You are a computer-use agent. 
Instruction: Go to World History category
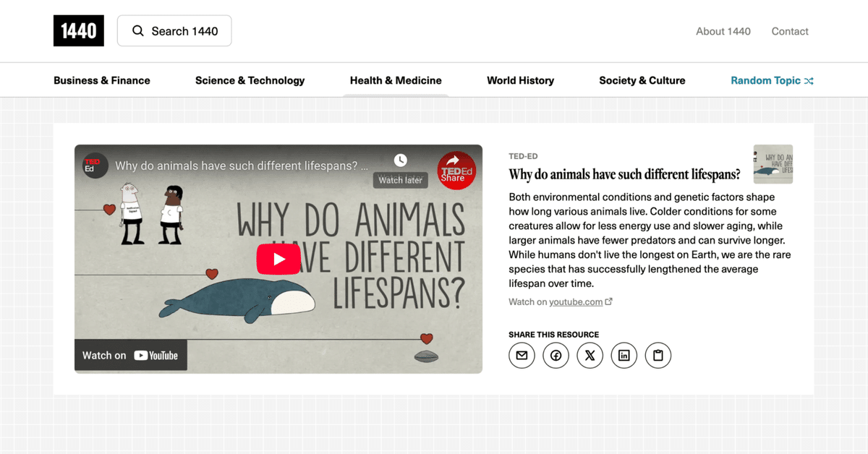click(521, 80)
